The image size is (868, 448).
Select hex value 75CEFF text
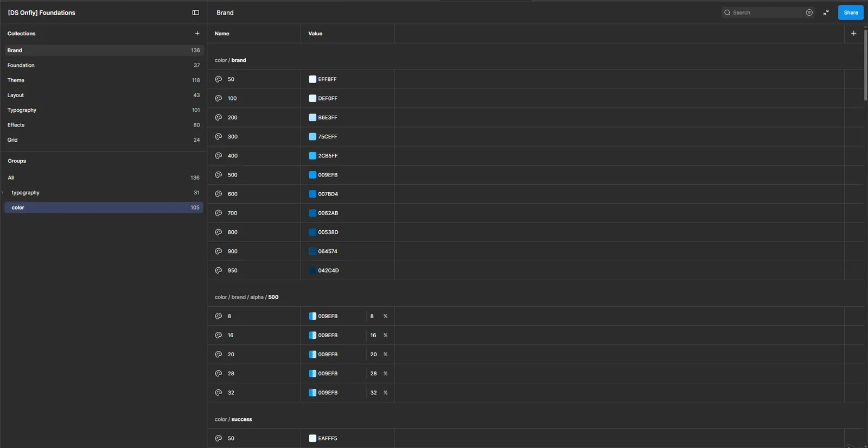pos(328,137)
